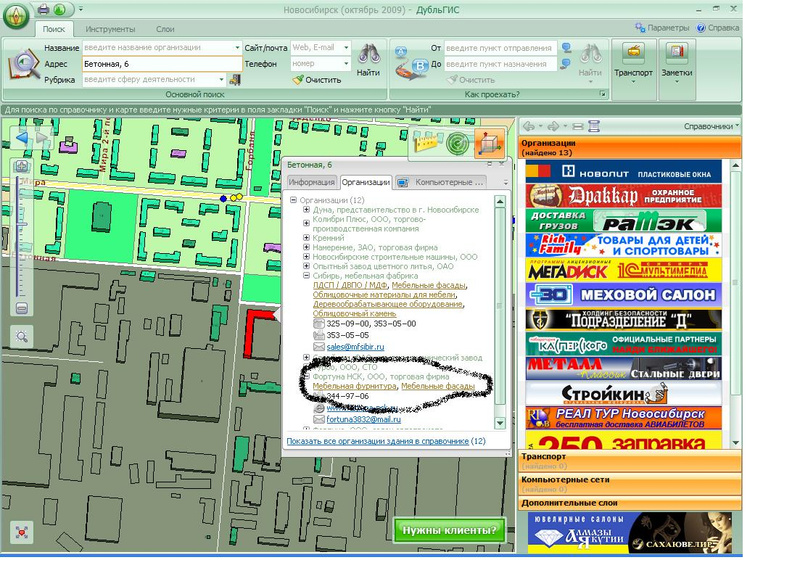Switch to the Информация tab in popup
800x568 pixels.
point(311,182)
